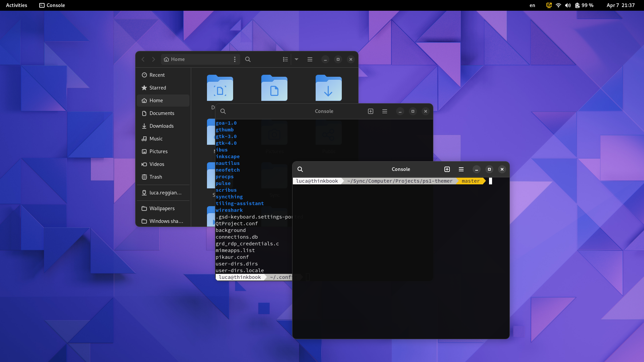Open Files search with magnifier icon
The width and height of the screenshot is (644, 362).
[248, 59]
